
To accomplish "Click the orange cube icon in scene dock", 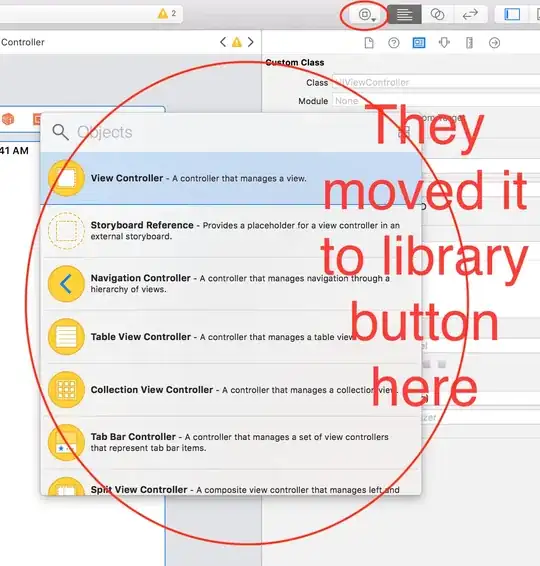I will tap(8, 119).
